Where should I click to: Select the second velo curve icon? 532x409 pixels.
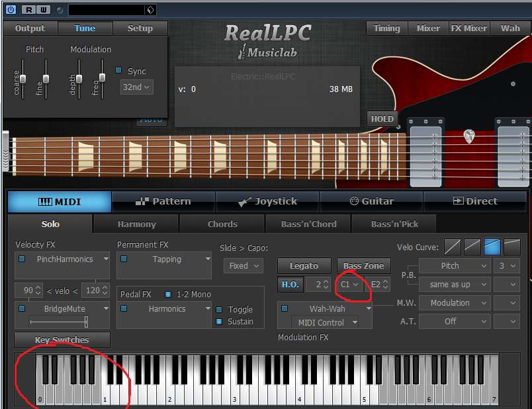(x=472, y=247)
